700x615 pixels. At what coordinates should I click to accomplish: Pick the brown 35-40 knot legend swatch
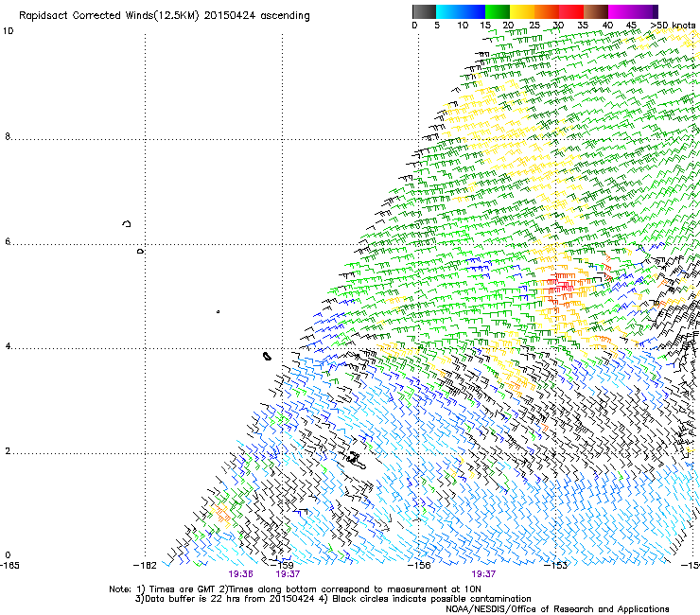596,11
